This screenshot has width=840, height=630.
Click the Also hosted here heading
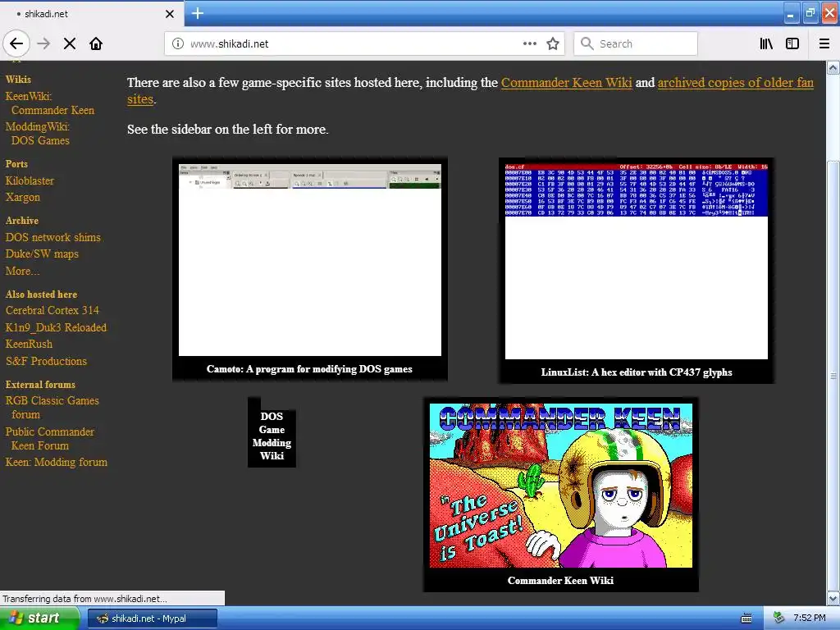(41, 294)
